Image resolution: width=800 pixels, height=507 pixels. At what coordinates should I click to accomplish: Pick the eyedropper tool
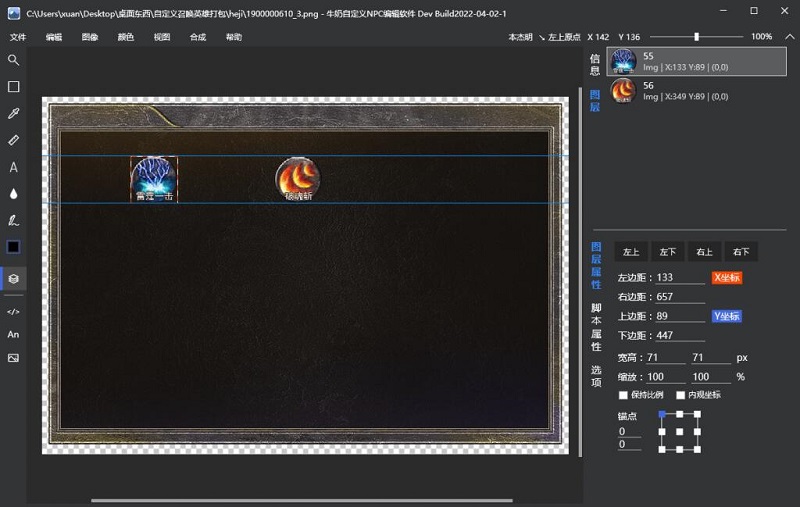click(x=13, y=114)
